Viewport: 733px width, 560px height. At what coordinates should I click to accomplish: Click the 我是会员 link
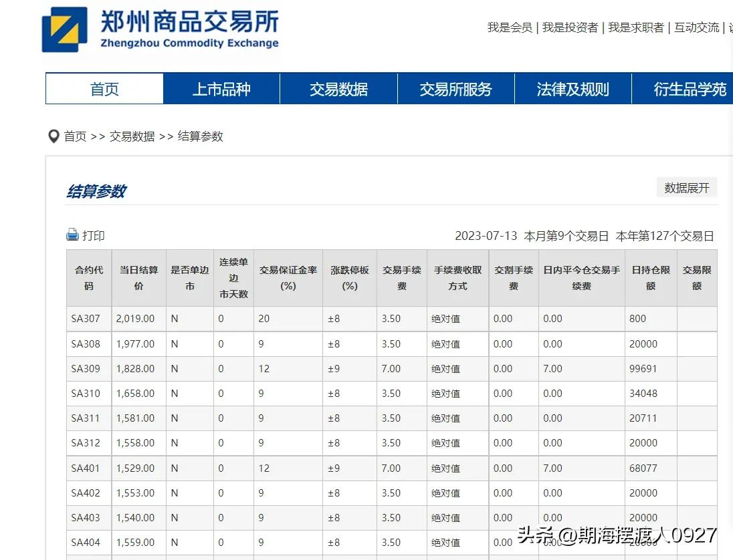pyautogui.click(x=510, y=28)
